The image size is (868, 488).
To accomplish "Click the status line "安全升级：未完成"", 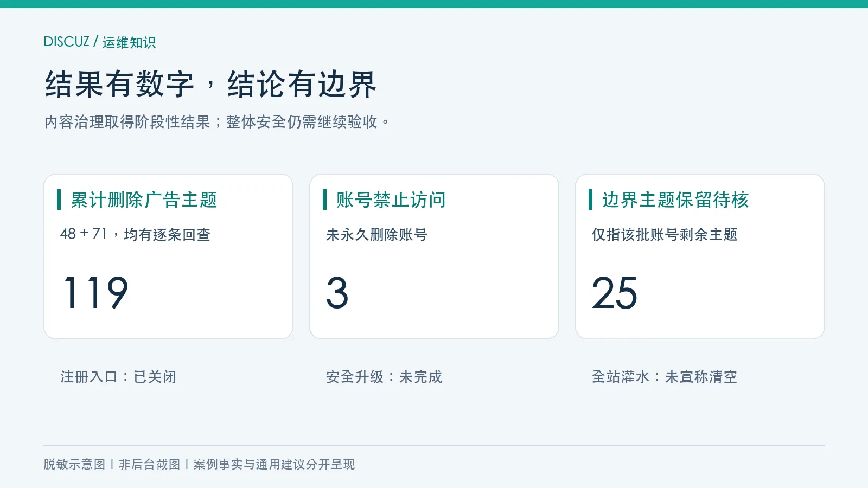I will pos(384,377).
